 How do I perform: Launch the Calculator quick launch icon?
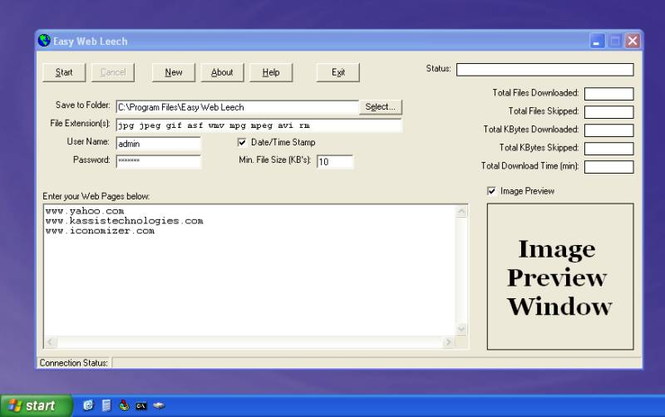point(106,406)
